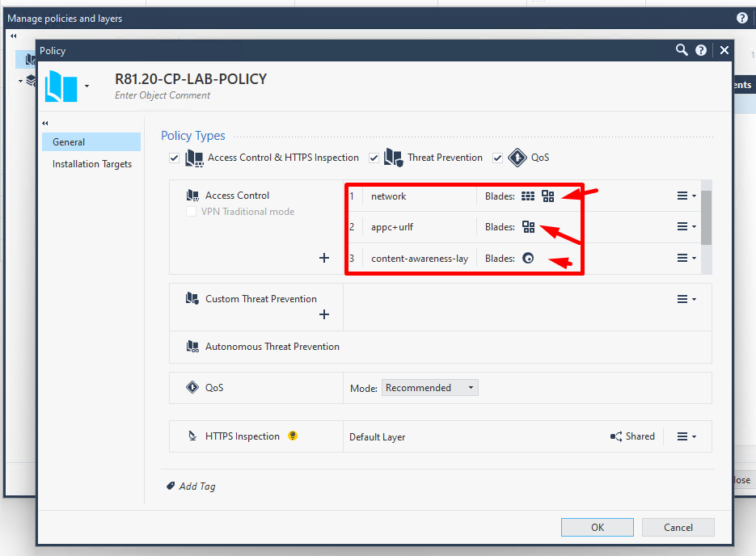Image resolution: width=756 pixels, height=556 pixels.
Task: Click the Firewall blade icon on network layer
Action: click(x=528, y=196)
